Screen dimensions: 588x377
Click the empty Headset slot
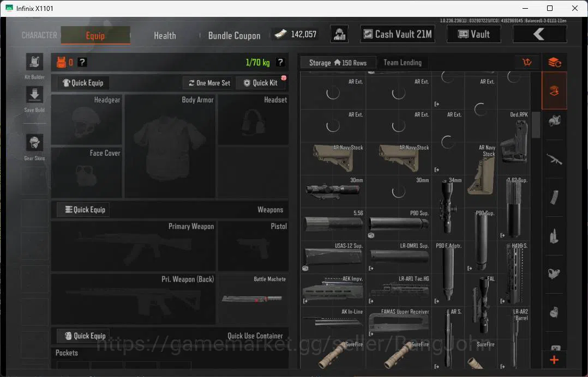(x=253, y=119)
